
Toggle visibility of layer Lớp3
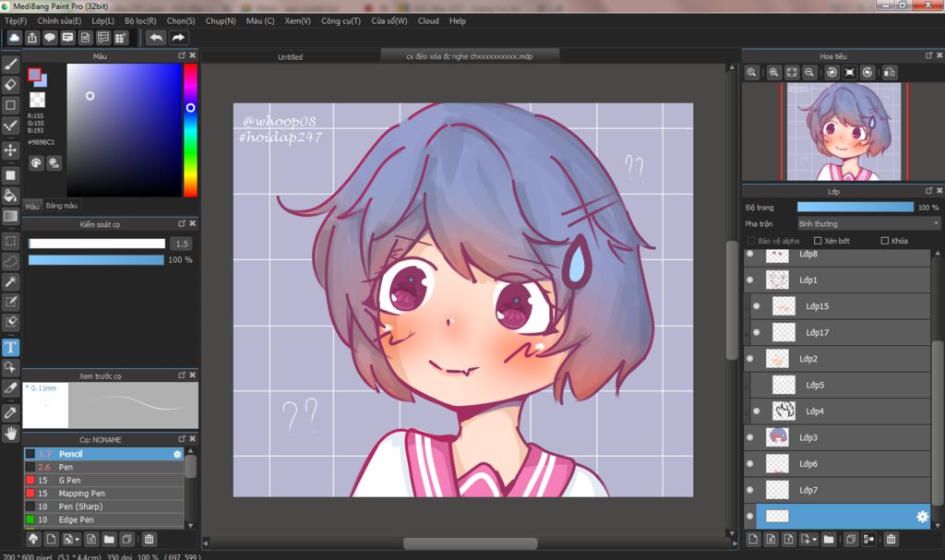pyautogui.click(x=749, y=437)
